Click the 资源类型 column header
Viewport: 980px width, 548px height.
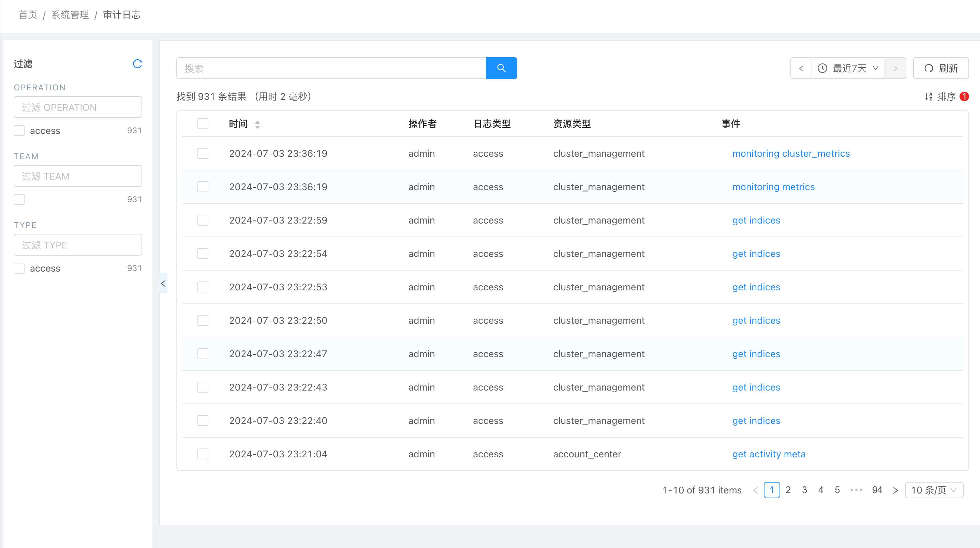pos(572,124)
